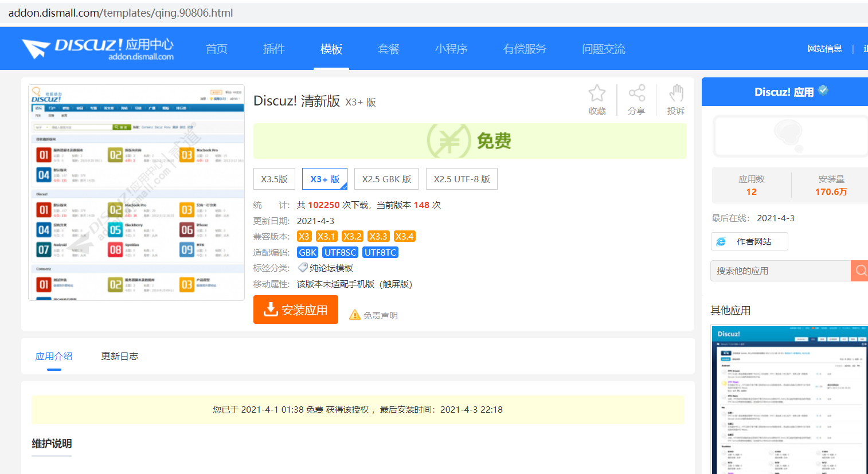Click the orange search icon button
The height and width of the screenshot is (474, 868).
[x=860, y=271]
